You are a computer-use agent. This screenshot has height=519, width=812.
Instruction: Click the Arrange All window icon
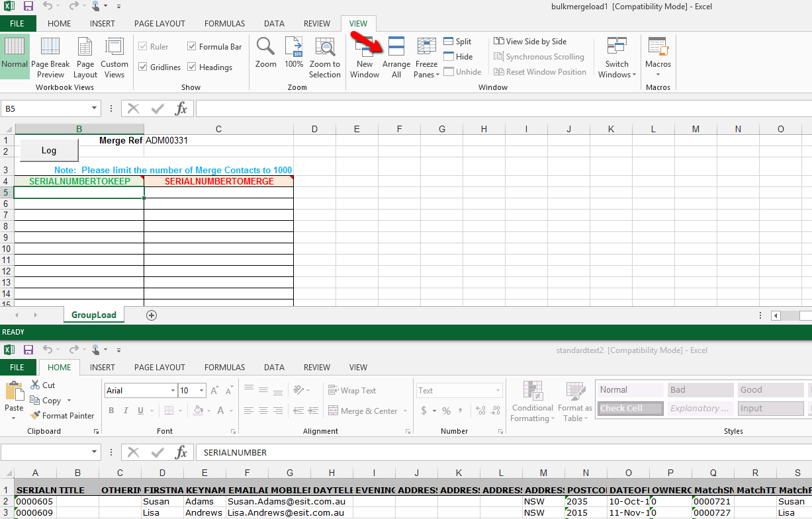(396, 58)
